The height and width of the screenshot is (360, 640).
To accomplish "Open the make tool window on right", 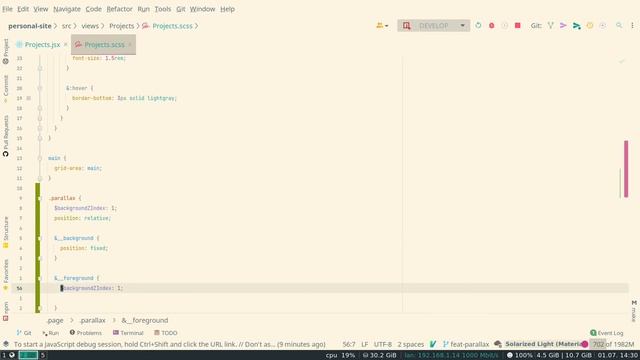I will coord(634,311).
